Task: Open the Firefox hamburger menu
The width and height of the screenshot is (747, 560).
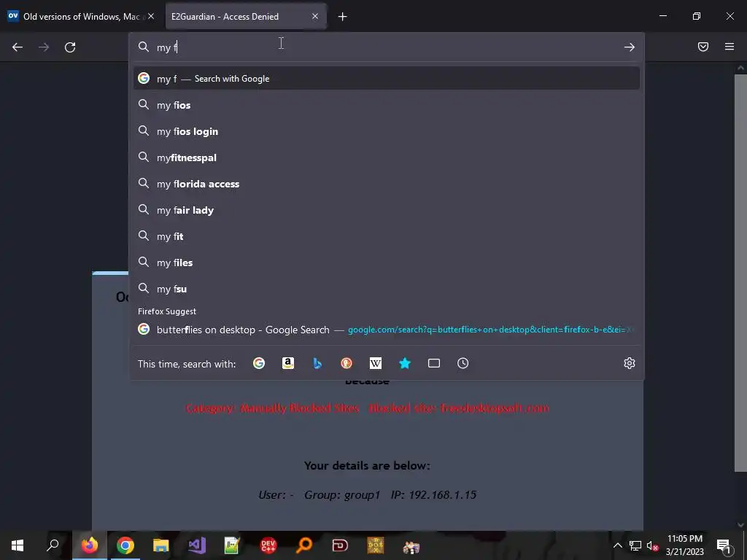Action: tap(729, 47)
